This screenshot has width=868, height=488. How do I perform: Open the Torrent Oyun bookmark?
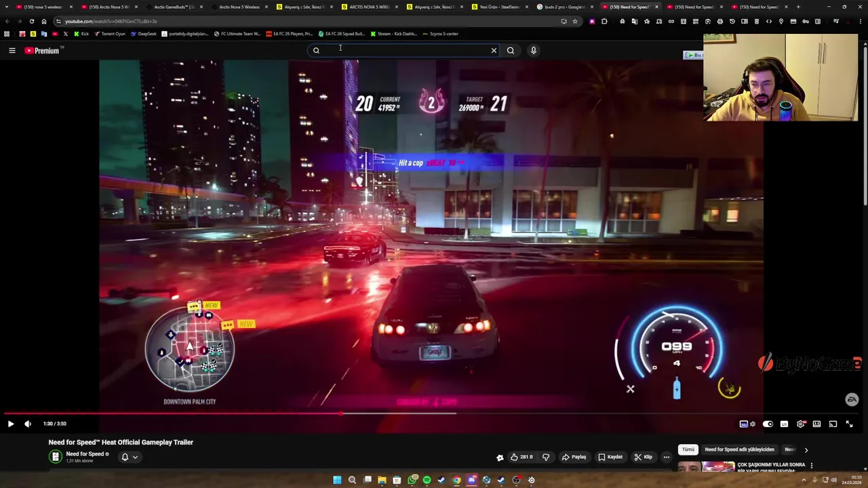coord(110,34)
